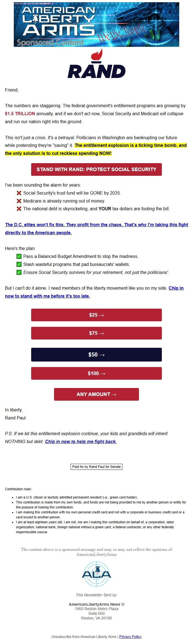Click the Paid for by Rand Paul box
The width and height of the screenshot is (193, 644).
[96, 467]
